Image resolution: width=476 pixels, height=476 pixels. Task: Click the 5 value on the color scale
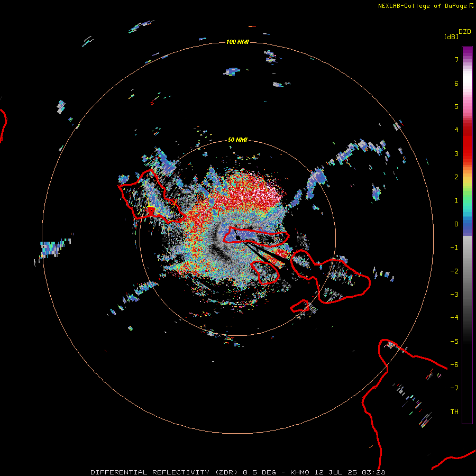[456, 106]
